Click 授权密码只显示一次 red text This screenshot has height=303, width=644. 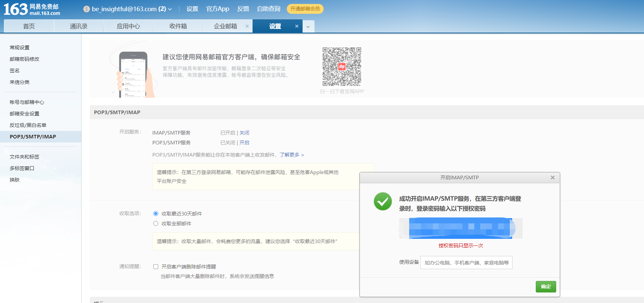point(461,245)
